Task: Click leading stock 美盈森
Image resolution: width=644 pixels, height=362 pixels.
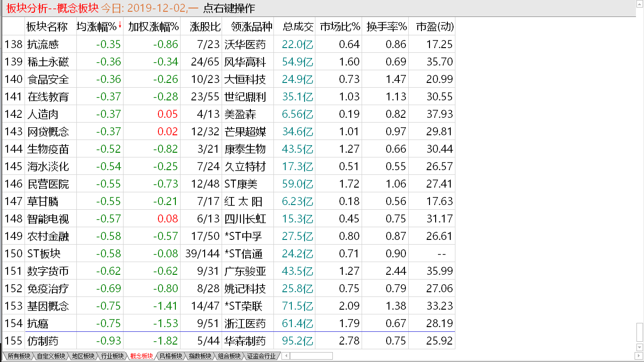Action: click(240, 114)
